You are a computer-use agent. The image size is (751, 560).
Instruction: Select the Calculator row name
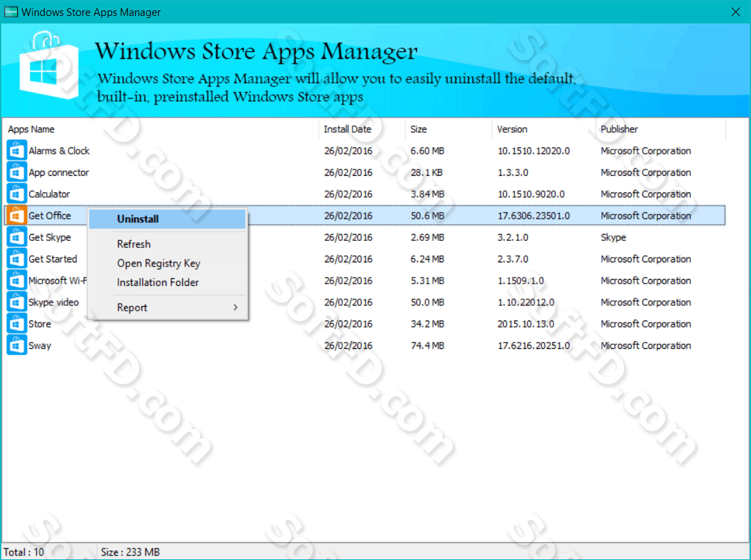(49, 194)
